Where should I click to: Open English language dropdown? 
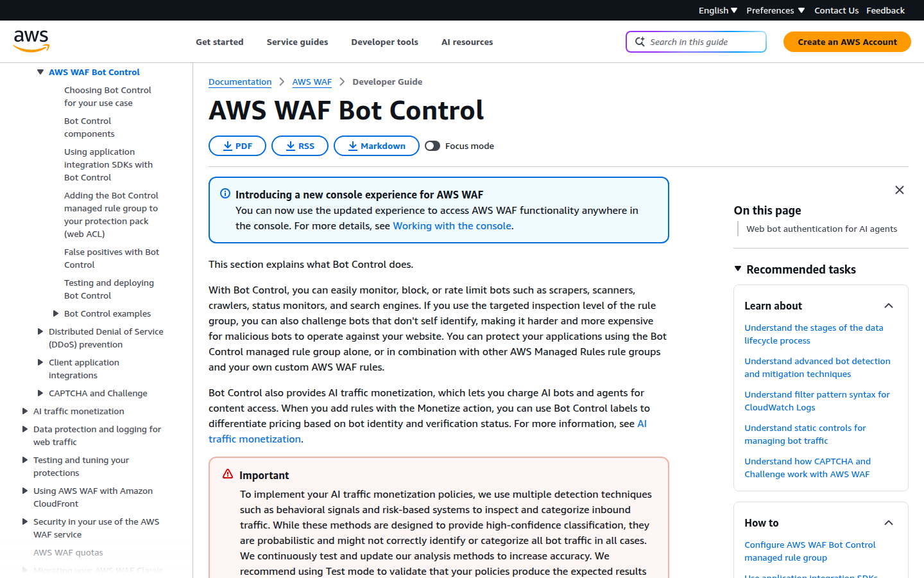[718, 10]
